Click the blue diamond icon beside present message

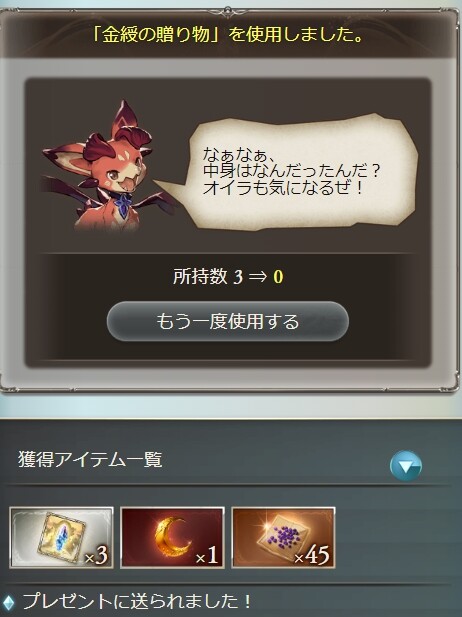click(9, 602)
